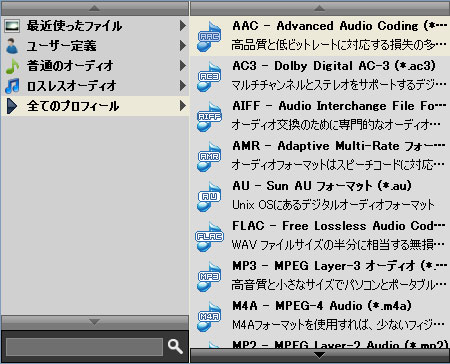Choose AMR - Adaptive Multi-Rate profile

point(320,156)
